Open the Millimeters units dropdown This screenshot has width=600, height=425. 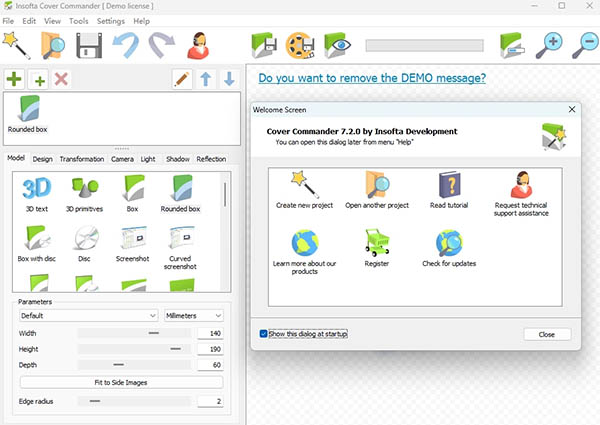194,316
